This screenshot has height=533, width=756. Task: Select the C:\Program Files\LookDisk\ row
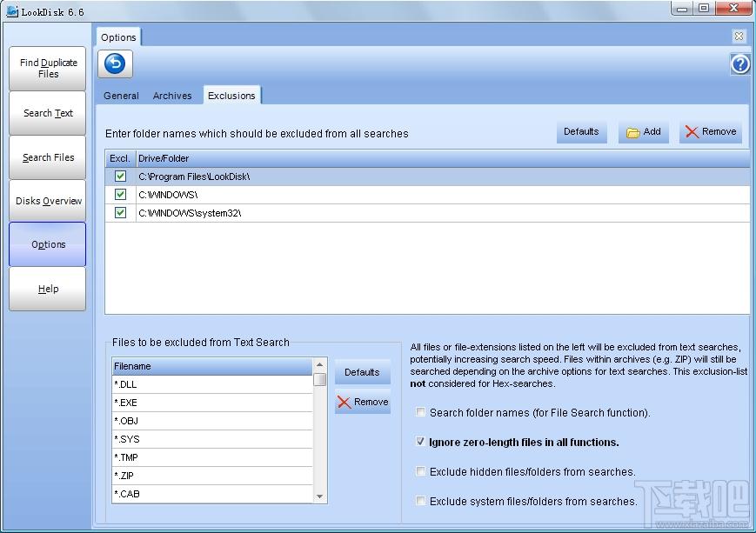pyautogui.click(x=427, y=177)
